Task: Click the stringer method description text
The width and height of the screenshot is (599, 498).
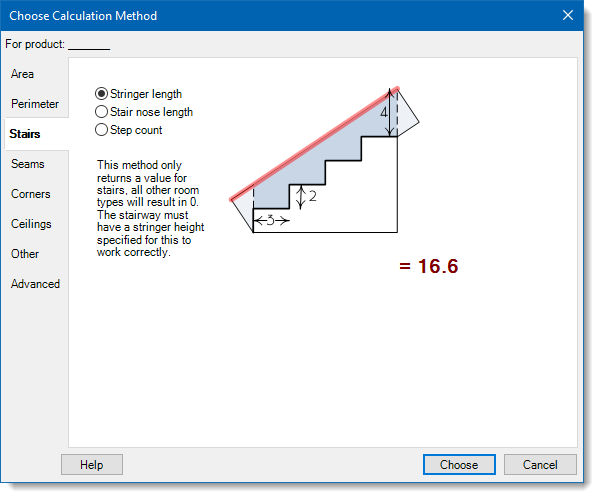Action: 150,209
